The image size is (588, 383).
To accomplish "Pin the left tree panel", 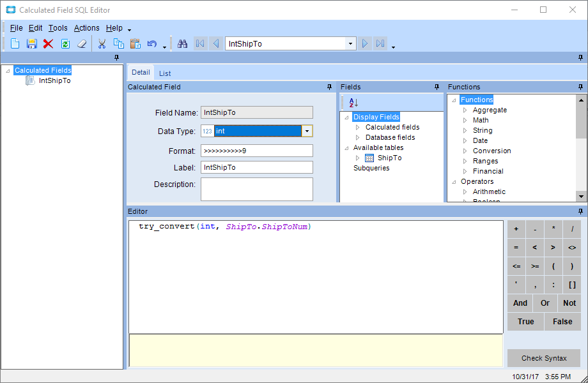I will coord(116,57).
